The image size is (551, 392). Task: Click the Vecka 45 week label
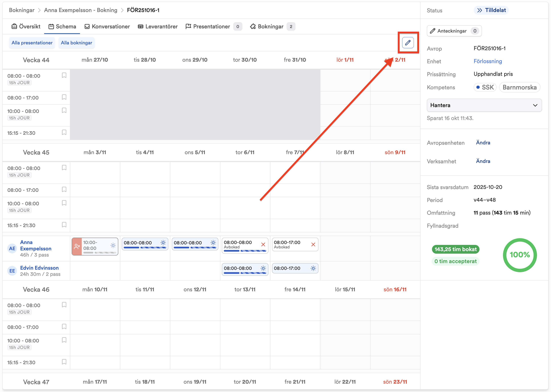coord(36,153)
